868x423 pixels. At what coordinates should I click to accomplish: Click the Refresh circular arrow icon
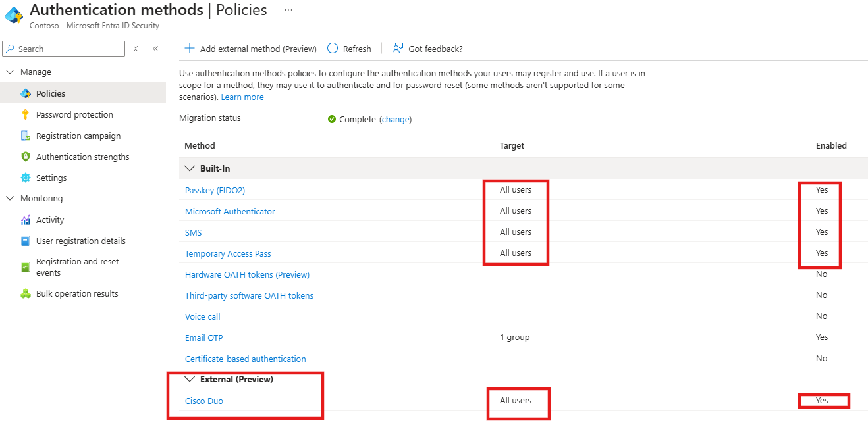click(x=333, y=48)
